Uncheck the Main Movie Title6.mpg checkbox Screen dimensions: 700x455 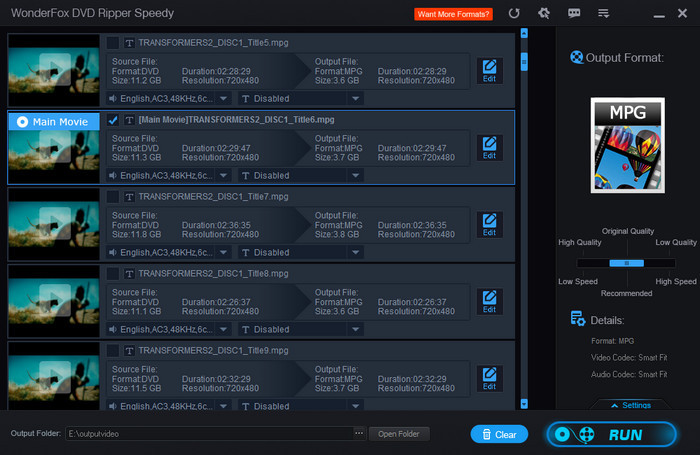tap(113, 120)
